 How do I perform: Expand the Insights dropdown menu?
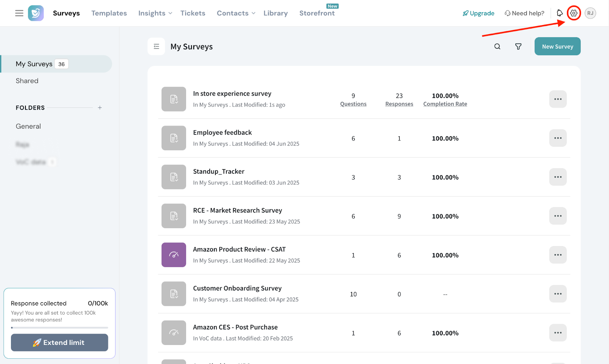pos(155,13)
